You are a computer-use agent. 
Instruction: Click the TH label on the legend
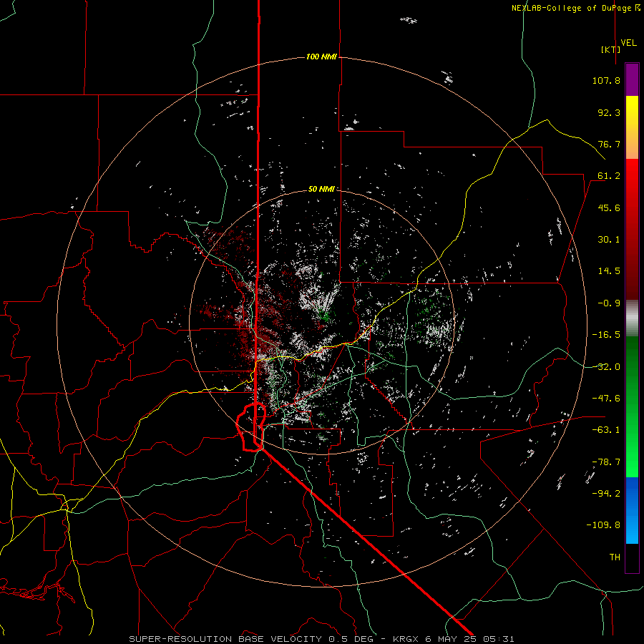[615, 557]
